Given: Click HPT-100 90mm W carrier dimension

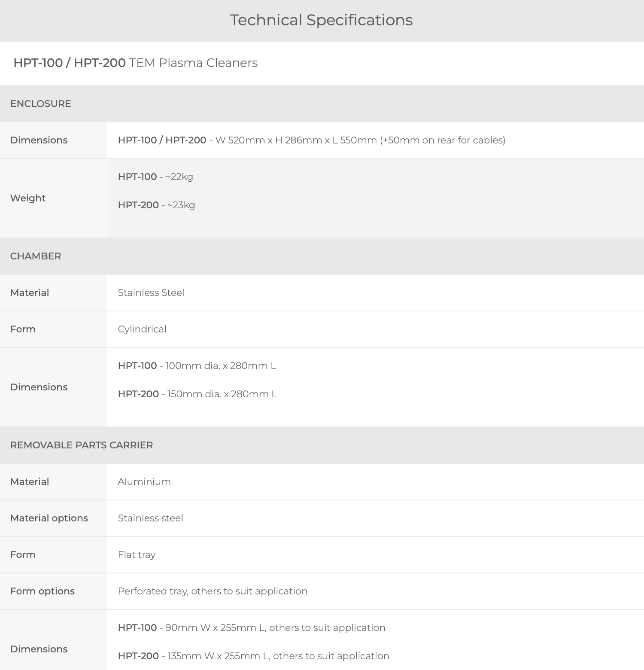Looking at the screenshot, I should 252,627.
